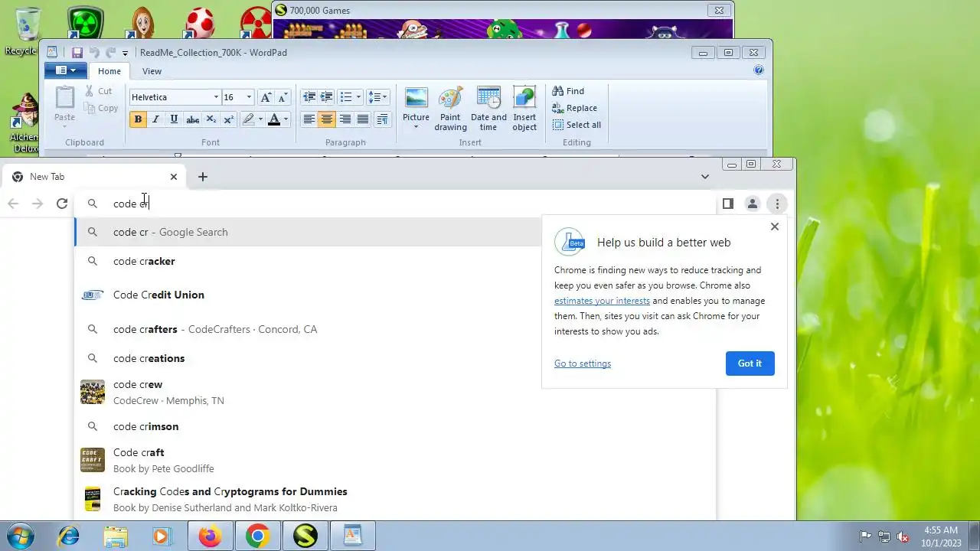Switch to the Home tab in WordPad
Viewport: 980px width, 551px height.
pos(109,71)
